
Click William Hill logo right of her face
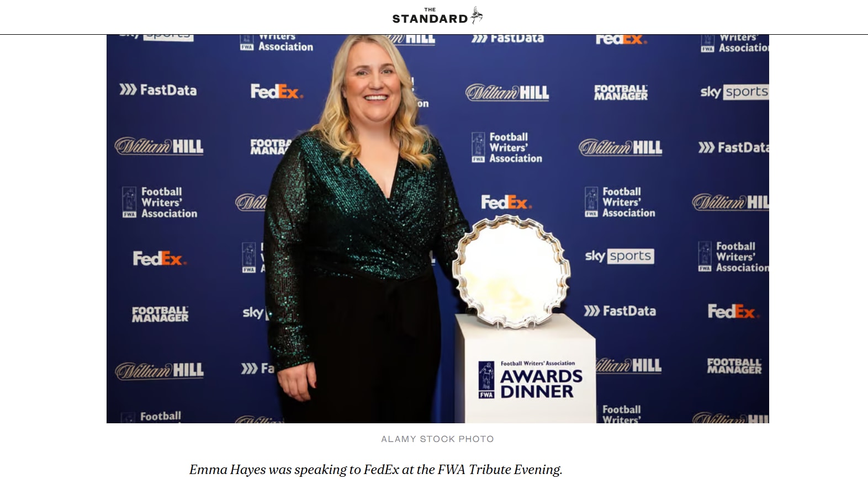coord(507,93)
